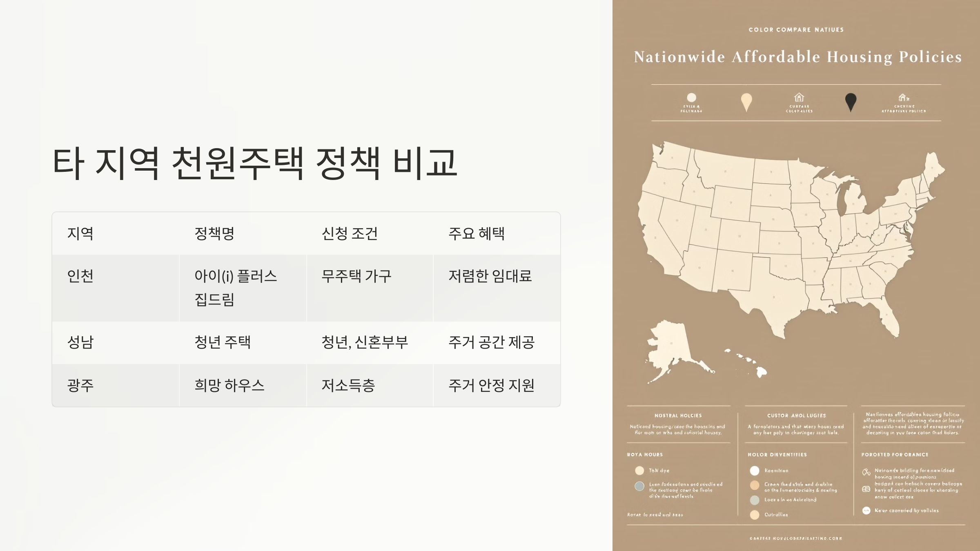The image size is (980, 551).
Task: Click the 정책명 column header
Action: pos(214,233)
